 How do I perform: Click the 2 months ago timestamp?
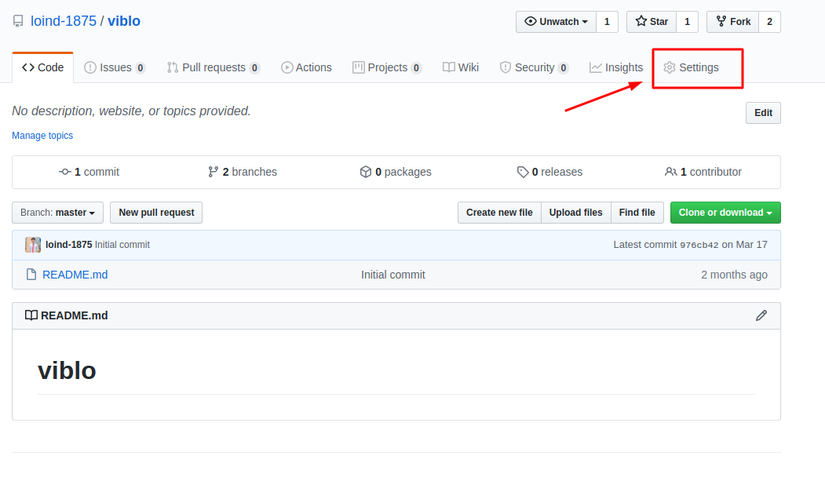734,275
